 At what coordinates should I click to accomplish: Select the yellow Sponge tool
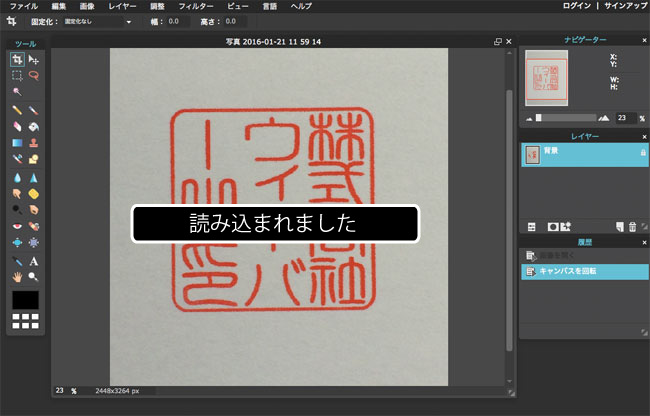click(34, 193)
